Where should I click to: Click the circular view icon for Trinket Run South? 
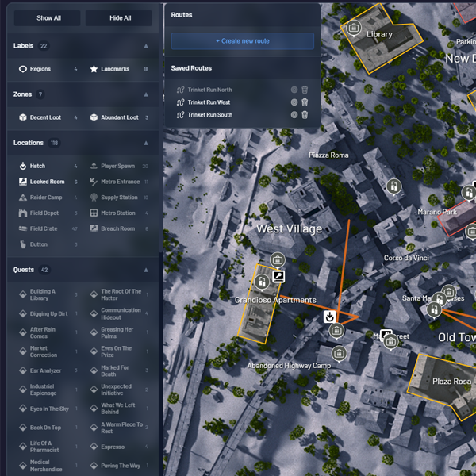pos(294,114)
